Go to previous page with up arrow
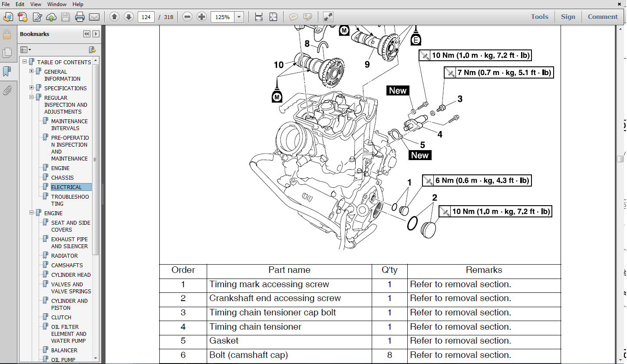 114,17
